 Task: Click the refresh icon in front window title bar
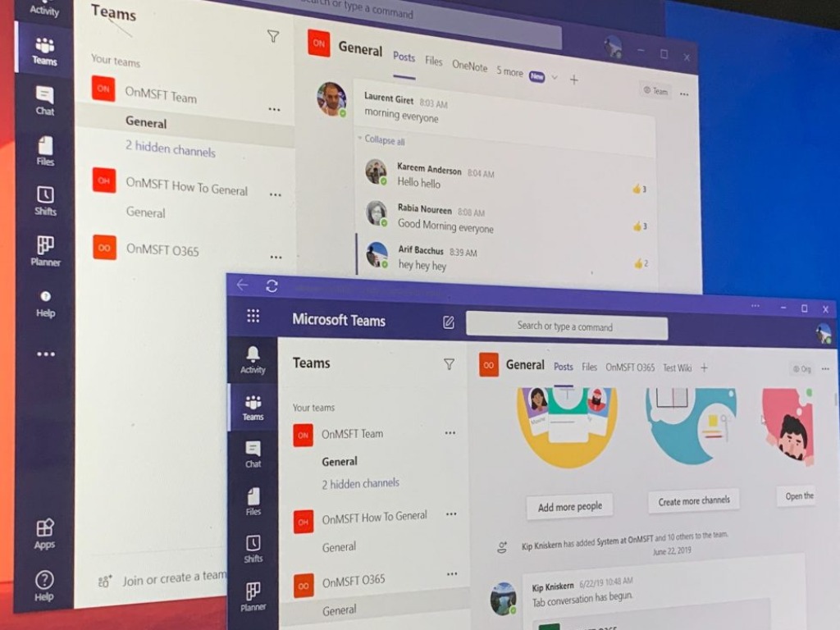click(272, 285)
